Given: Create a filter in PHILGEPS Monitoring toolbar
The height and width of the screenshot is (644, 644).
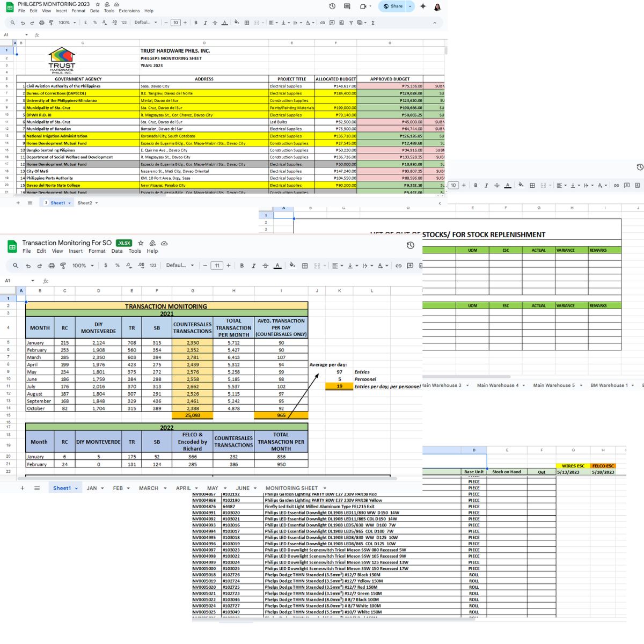Looking at the screenshot, I should [351, 23].
